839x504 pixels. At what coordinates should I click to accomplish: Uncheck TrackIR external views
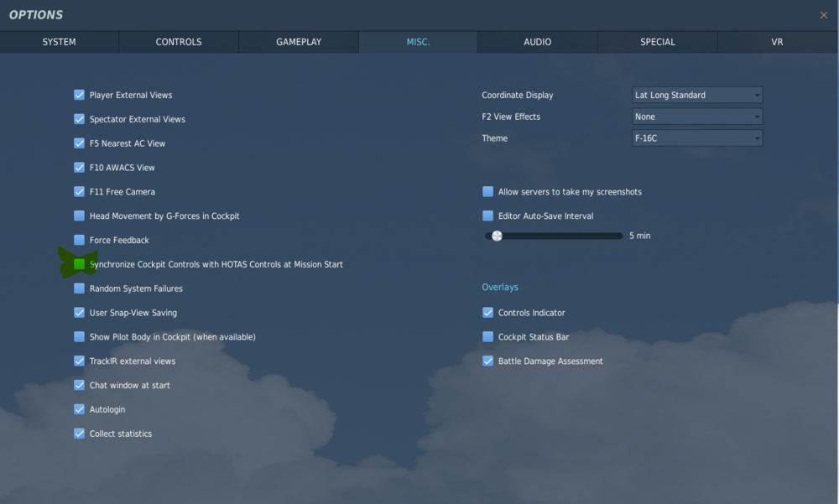(x=79, y=361)
